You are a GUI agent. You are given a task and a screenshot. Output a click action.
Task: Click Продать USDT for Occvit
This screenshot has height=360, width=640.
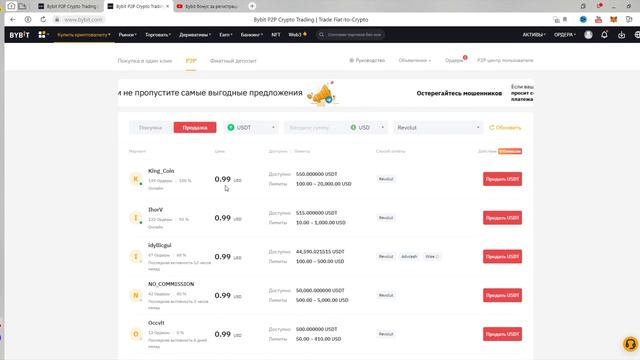tap(502, 334)
